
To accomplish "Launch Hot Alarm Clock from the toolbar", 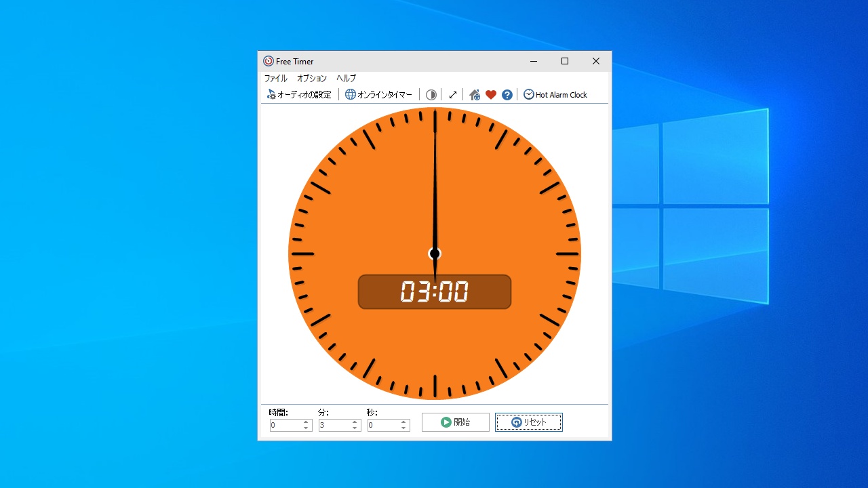I will coord(555,95).
